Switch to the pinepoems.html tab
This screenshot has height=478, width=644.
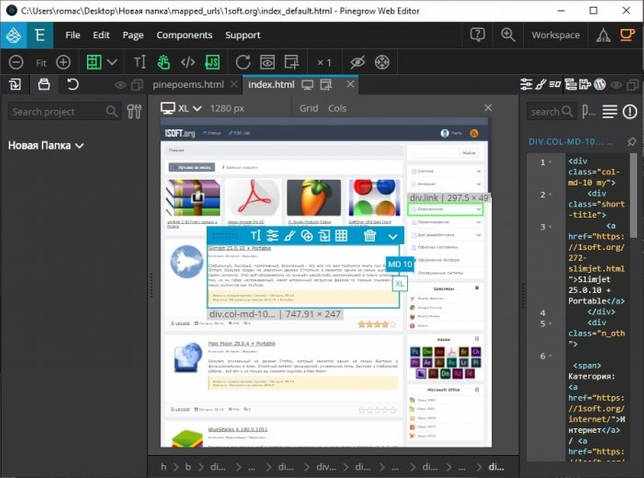[x=188, y=85]
